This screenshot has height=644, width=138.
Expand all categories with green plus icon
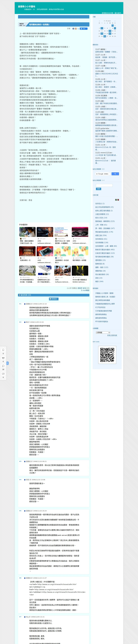(x=116, y=200)
